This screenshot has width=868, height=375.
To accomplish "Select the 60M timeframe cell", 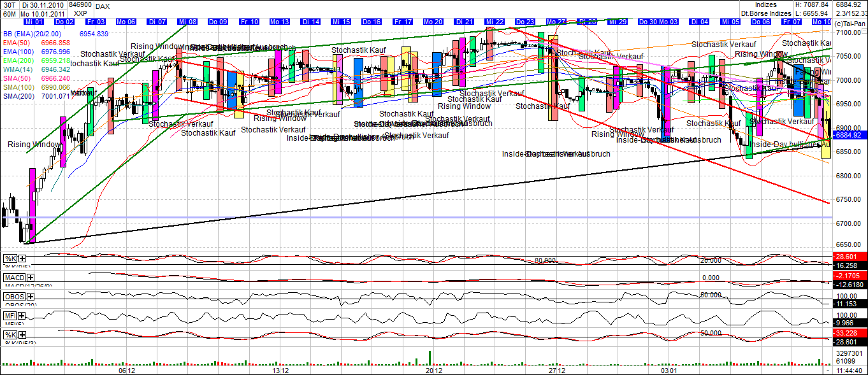I will (x=10, y=14).
